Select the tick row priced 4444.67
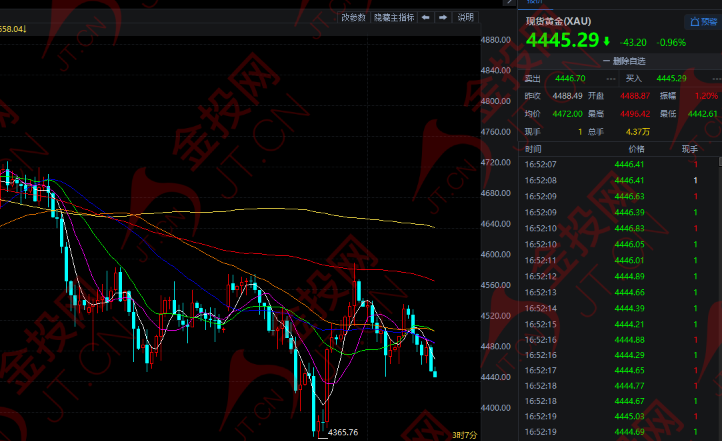This screenshot has width=722, height=441. pyautogui.click(x=618, y=401)
